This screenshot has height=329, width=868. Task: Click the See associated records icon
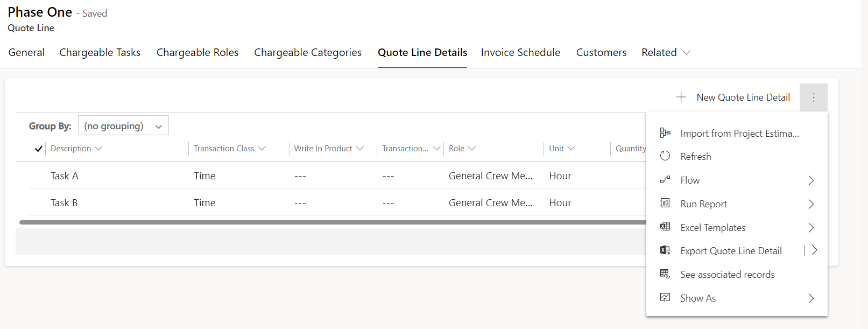tap(665, 274)
